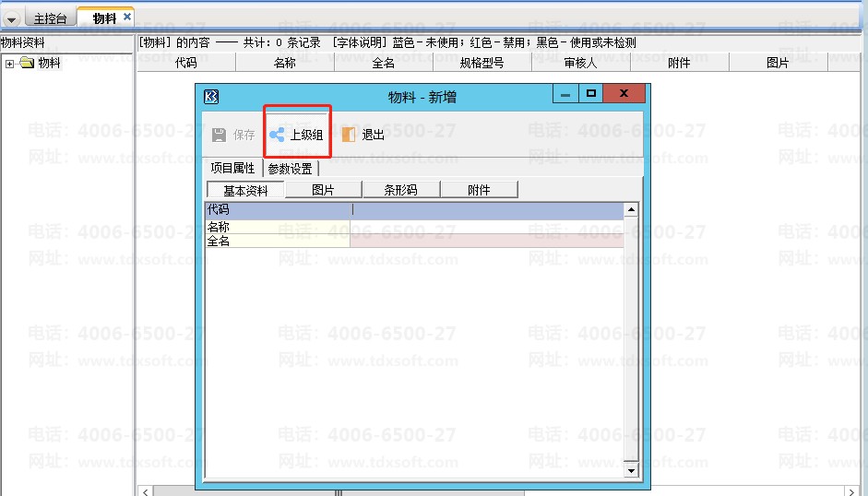
Task: Switch to the 主控台 tab
Action: [x=50, y=18]
